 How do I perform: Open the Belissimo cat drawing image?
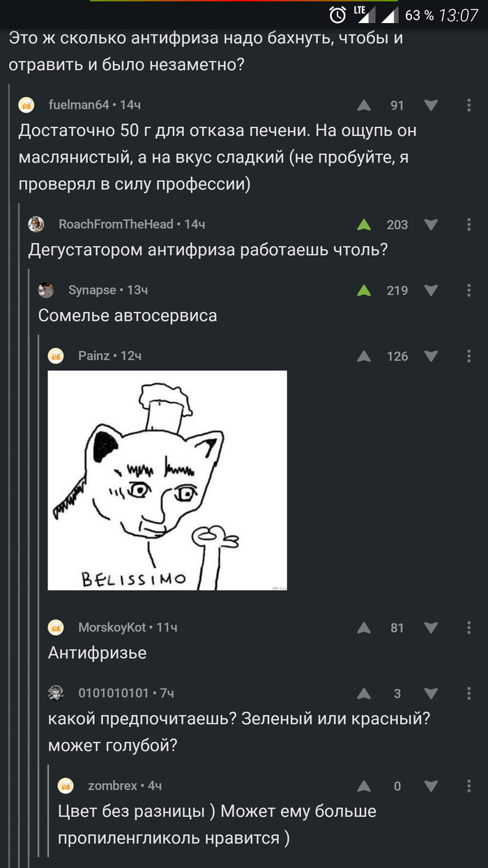(x=167, y=480)
